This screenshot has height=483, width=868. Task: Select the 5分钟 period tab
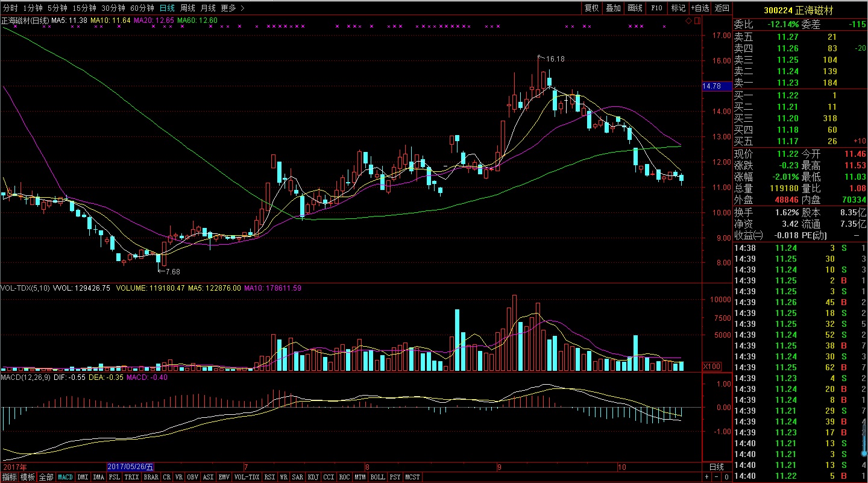coord(57,8)
